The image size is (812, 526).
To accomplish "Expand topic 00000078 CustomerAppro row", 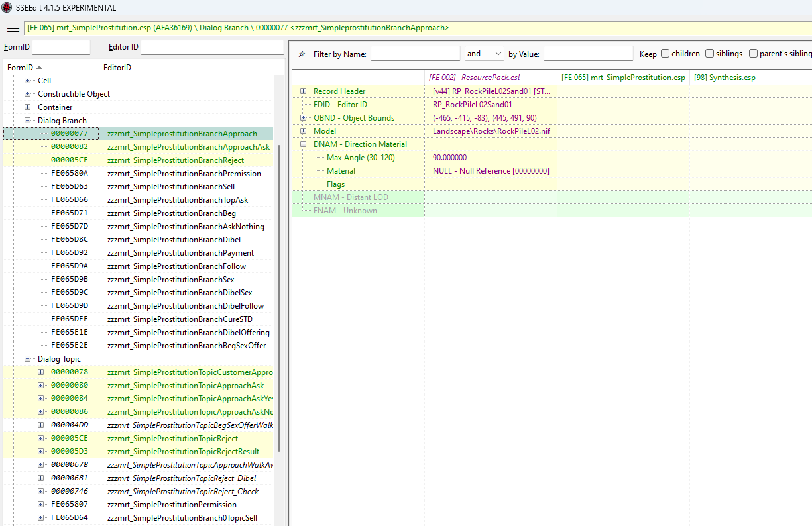I will click(41, 372).
